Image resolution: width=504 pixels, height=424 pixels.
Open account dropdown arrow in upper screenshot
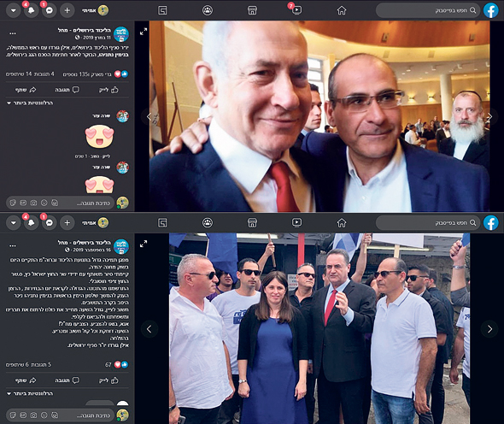14,10
